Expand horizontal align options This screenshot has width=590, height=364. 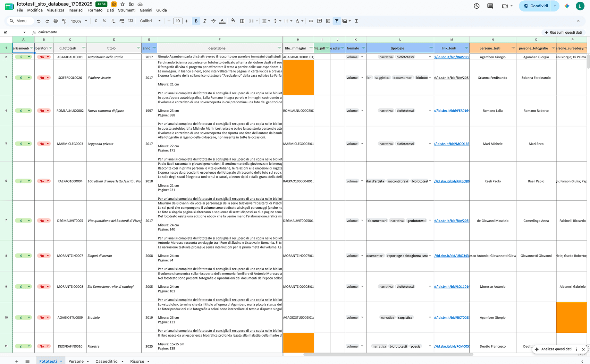(266, 21)
